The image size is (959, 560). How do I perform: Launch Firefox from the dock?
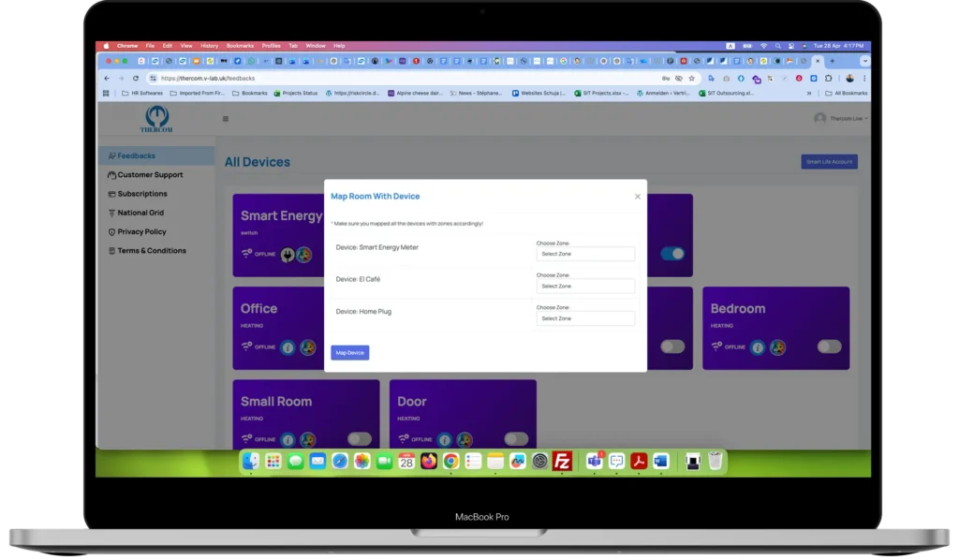coord(429,462)
